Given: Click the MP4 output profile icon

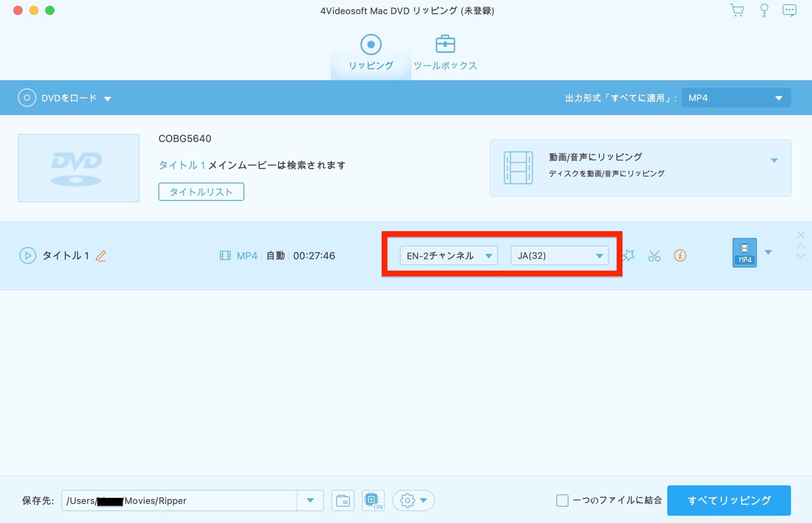Looking at the screenshot, I should tap(744, 253).
